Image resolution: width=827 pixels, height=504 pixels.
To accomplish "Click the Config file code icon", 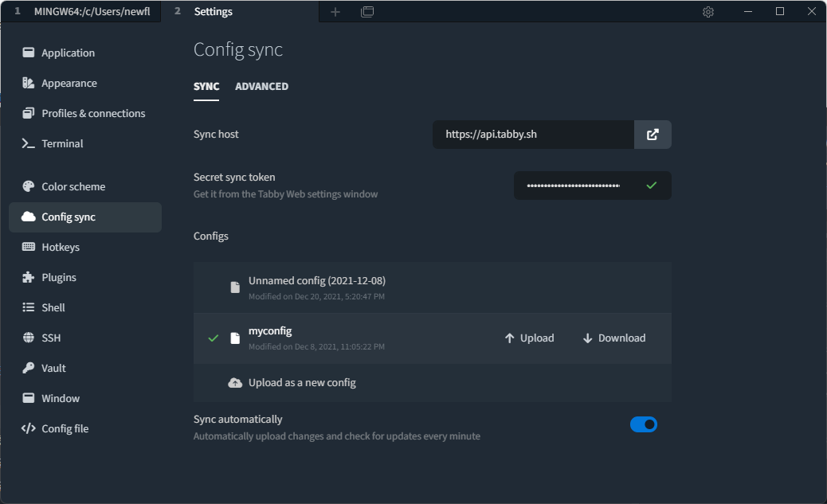I will coord(29,428).
